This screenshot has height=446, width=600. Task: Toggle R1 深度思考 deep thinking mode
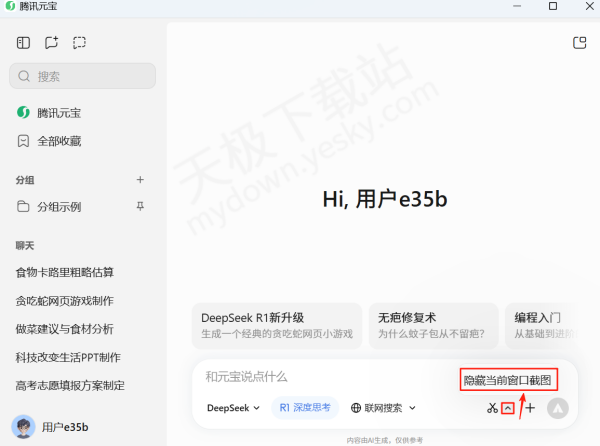pyautogui.click(x=305, y=408)
